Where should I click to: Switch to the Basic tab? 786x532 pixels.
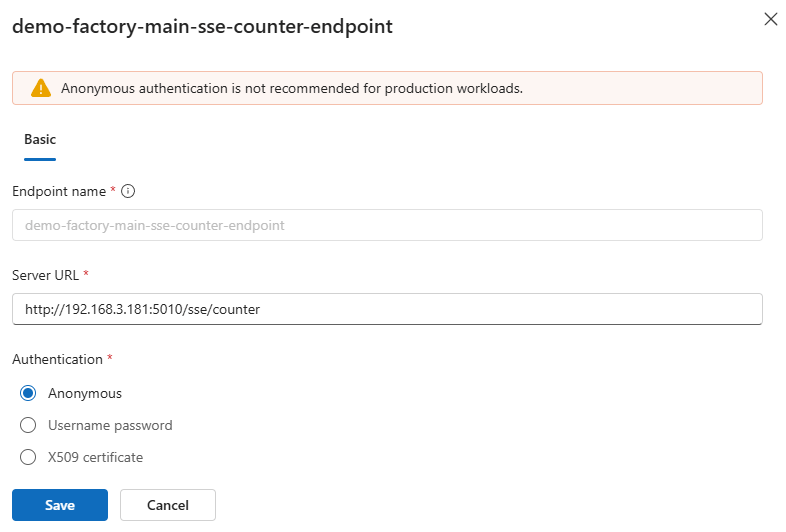tap(40, 140)
